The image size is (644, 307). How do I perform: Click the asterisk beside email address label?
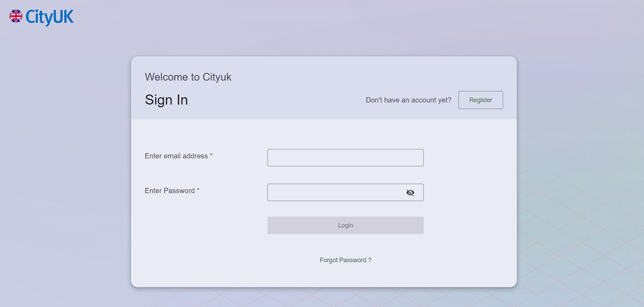tap(211, 155)
